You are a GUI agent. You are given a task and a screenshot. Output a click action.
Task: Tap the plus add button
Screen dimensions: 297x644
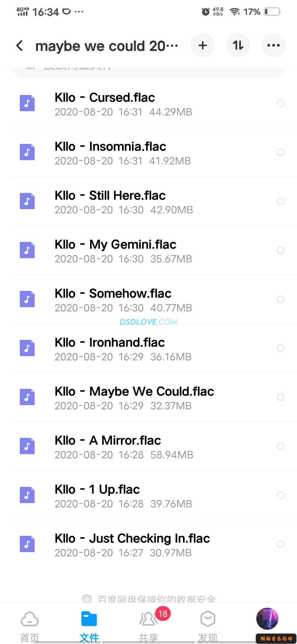[x=203, y=45]
